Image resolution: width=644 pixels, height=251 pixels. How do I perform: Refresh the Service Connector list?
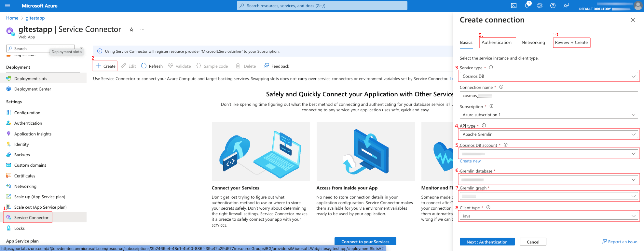(152, 66)
